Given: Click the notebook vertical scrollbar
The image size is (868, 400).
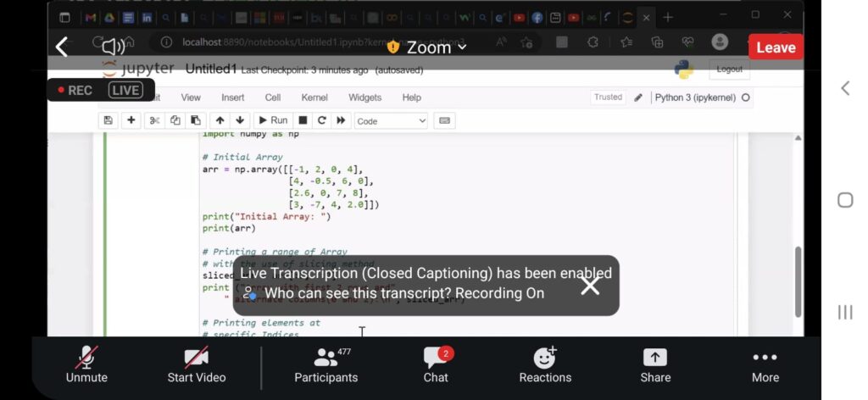Looking at the screenshot, I should coord(797,280).
